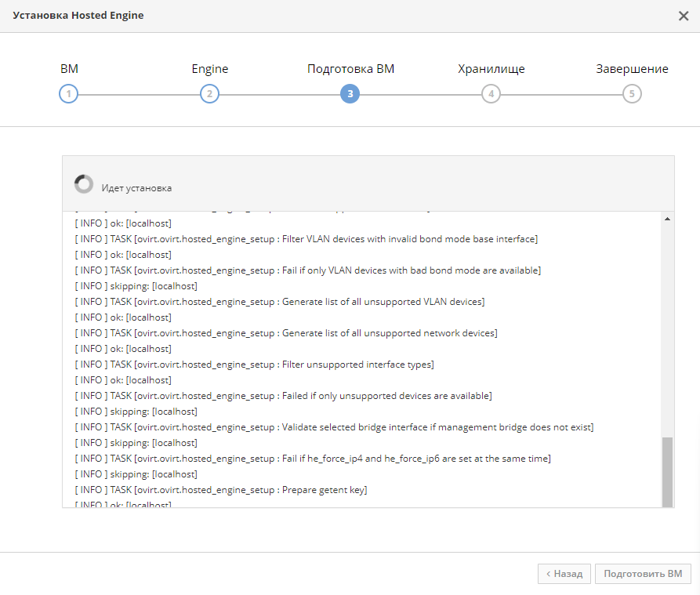Click the 'Установка Hosted Engine' dialog title
The image size is (700, 595).
click(x=78, y=15)
